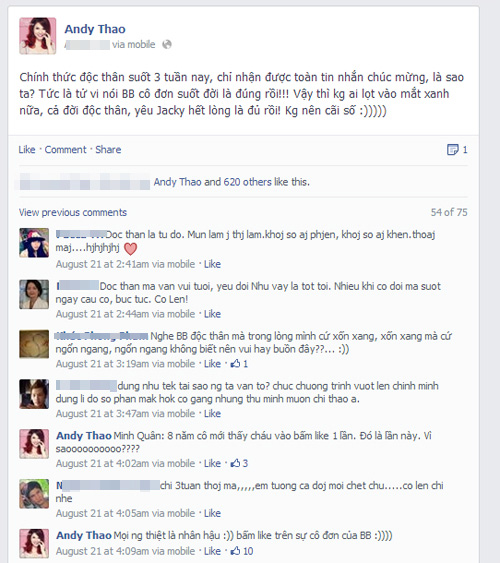Open the comment count note icon

[452, 149]
